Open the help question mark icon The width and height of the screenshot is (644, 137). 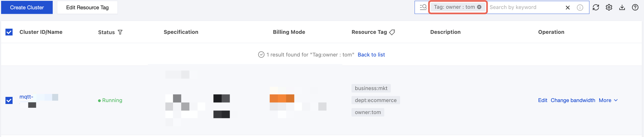(x=635, y=7)
